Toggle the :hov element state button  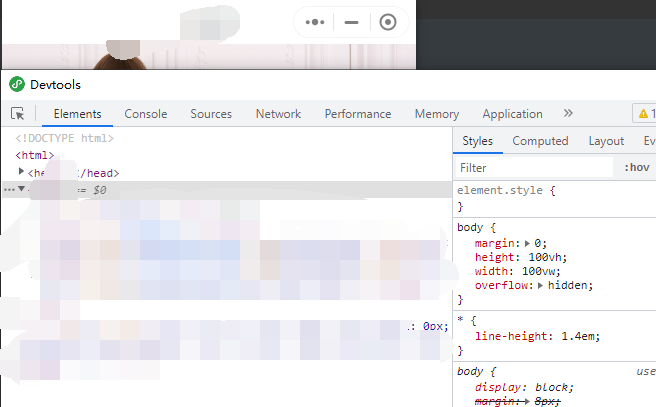(637, 168)
